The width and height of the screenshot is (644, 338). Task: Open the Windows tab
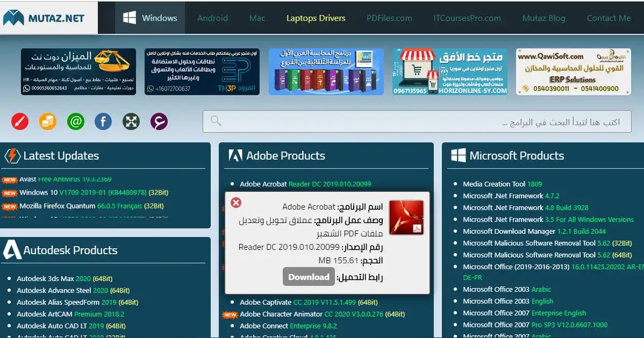pos(150,18)
